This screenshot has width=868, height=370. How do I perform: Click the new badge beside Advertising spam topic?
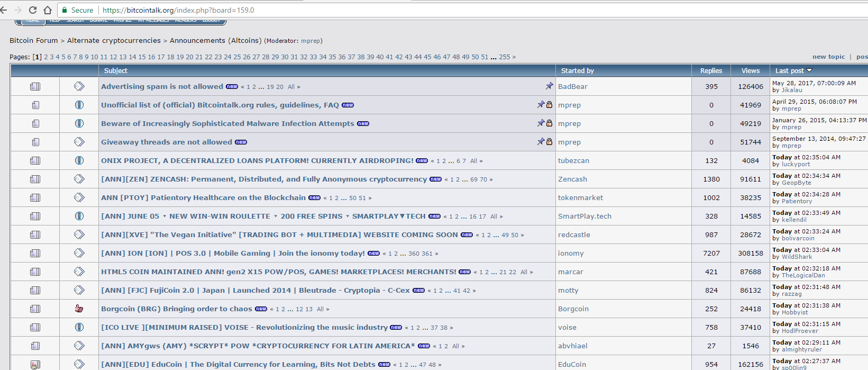coord(232,86)
